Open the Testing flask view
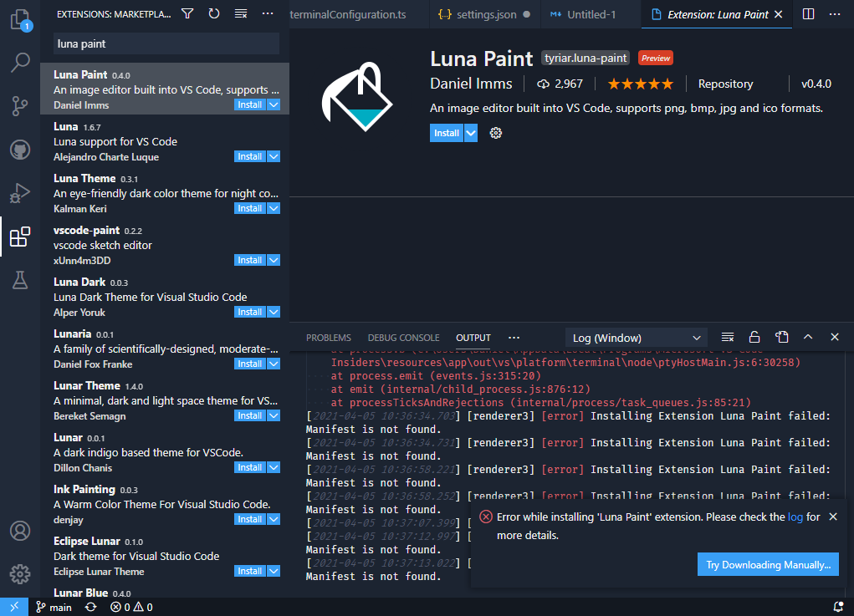The image size is (854, 616). tap(20, 280)
